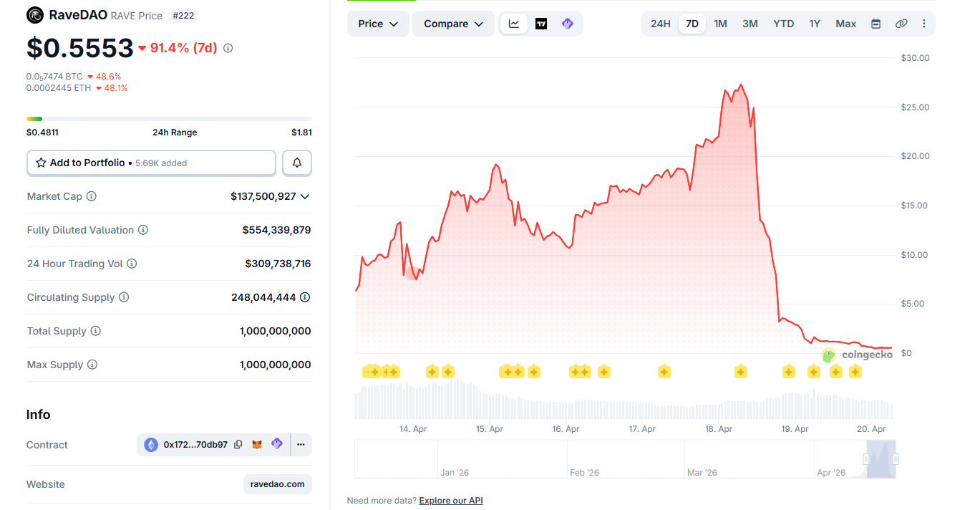Select the YTD timeframe tab
This screenshot has height=510, width=980.
pyautogui.click(x=783, y=23)
